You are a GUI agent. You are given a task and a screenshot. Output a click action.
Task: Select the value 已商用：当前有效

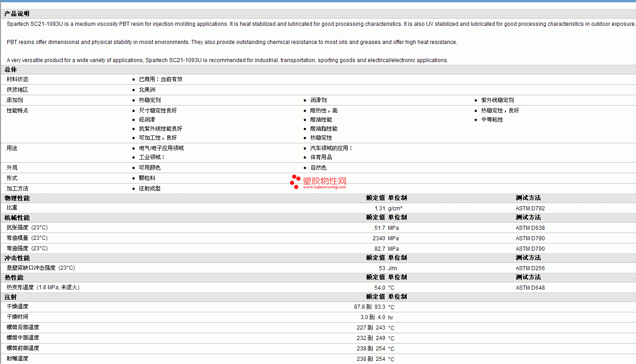click(x=160, y=79)
